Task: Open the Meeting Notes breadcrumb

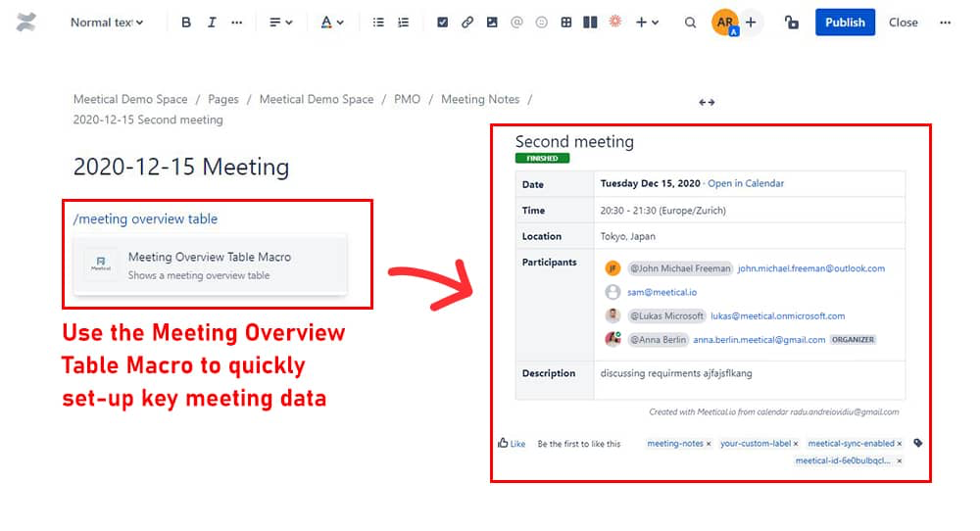Action: (480, 99)
